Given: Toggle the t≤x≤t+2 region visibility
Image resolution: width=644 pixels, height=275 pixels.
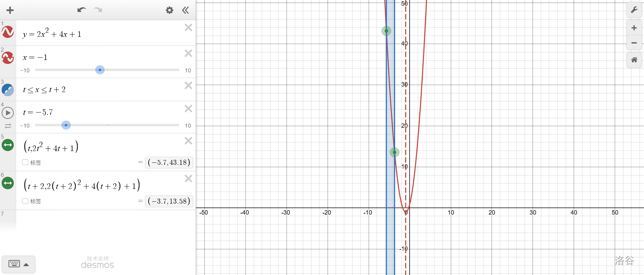Looking at the screenshot, I should point(8,90).
